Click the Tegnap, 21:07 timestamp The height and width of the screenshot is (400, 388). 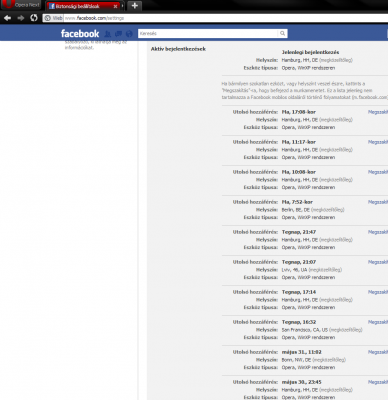299,262
